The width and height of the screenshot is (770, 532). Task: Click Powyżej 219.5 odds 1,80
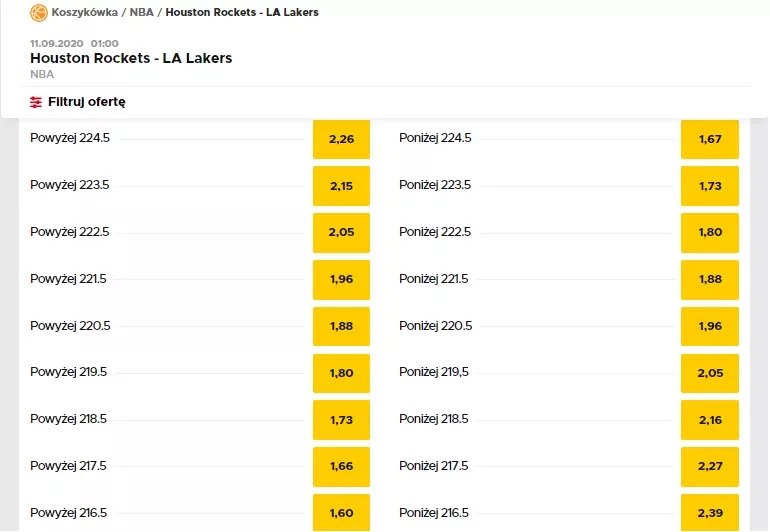(x=341, y=373)
